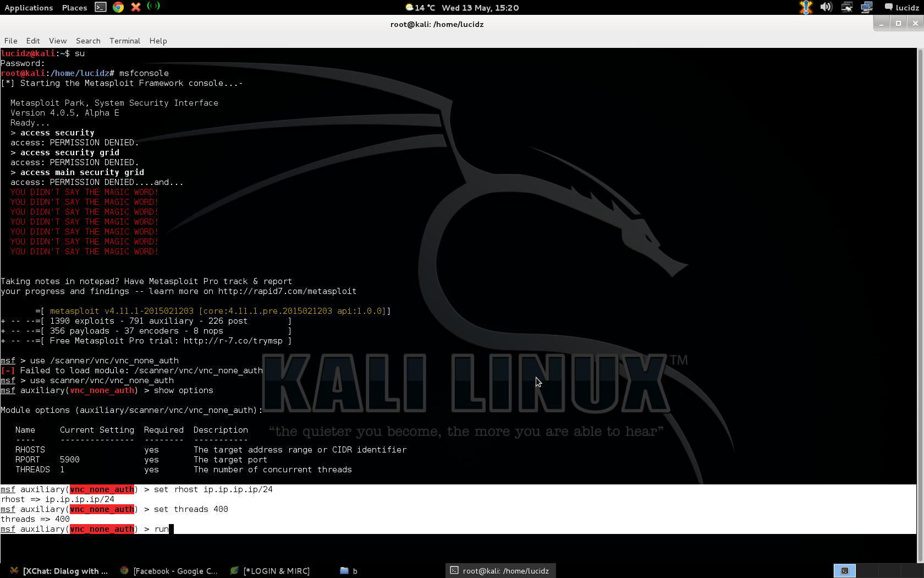The height and width of the screenshot is (578, 924).
Task: Open the Applications menu
Action: coord(29,8)
